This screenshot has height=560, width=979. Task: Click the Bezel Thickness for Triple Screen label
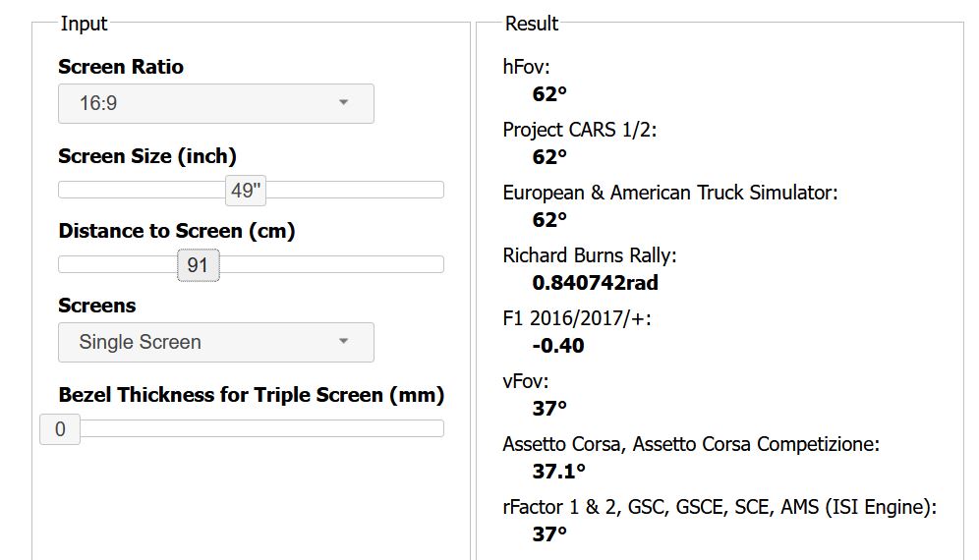click(x=252, y=395)
